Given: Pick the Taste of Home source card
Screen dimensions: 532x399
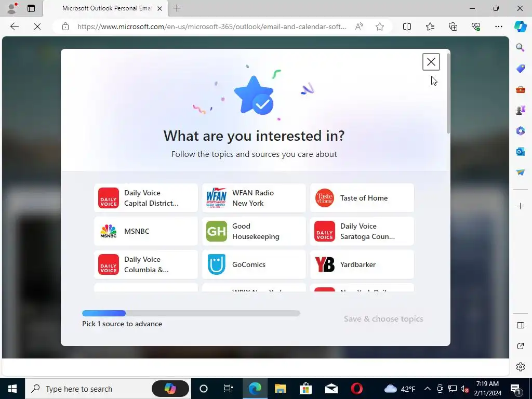Looking at the screenshot, I should (362, 198).
